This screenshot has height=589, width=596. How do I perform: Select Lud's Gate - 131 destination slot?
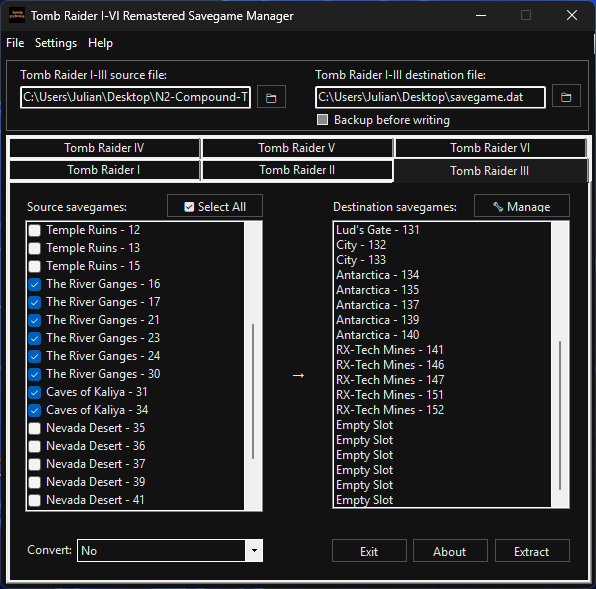coord(442,230)
